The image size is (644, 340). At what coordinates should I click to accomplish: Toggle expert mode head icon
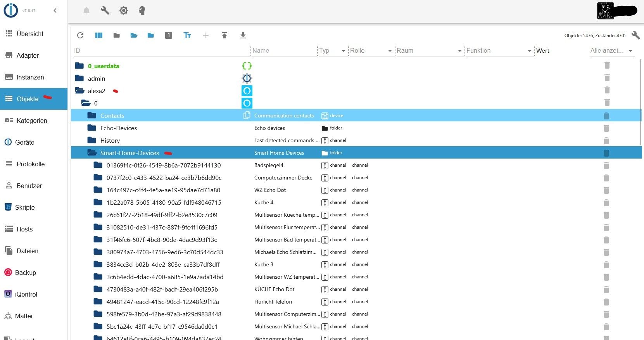click(x=142, y=11)
